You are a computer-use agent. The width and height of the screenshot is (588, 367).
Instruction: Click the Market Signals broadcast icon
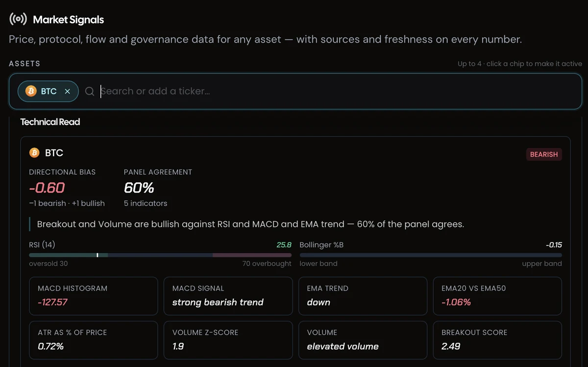coord(18,20)
